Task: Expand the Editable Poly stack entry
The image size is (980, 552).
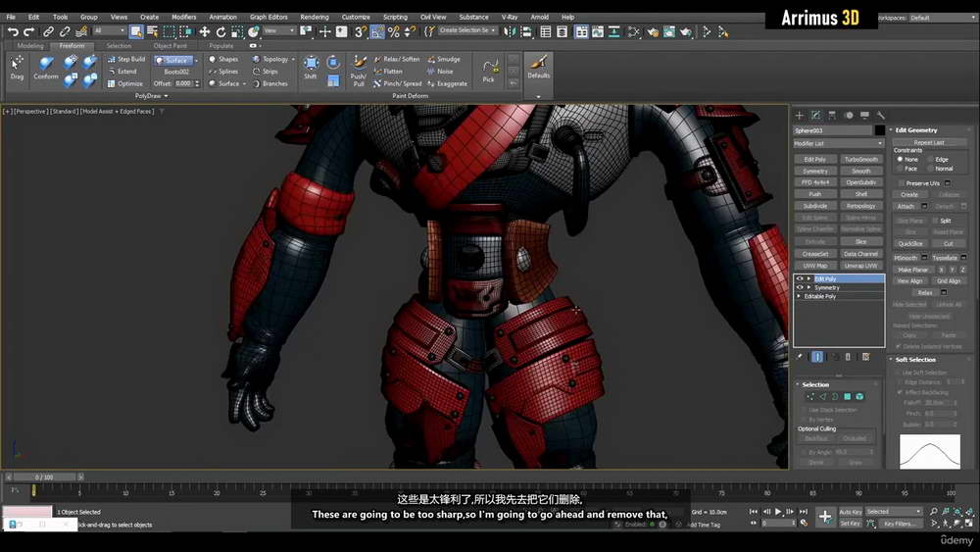Action: tap(800, 296)
